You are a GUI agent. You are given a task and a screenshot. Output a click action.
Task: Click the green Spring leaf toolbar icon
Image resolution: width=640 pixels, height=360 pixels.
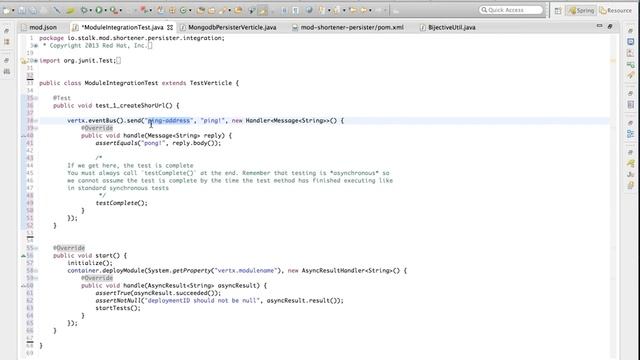[x=71, y=11]
